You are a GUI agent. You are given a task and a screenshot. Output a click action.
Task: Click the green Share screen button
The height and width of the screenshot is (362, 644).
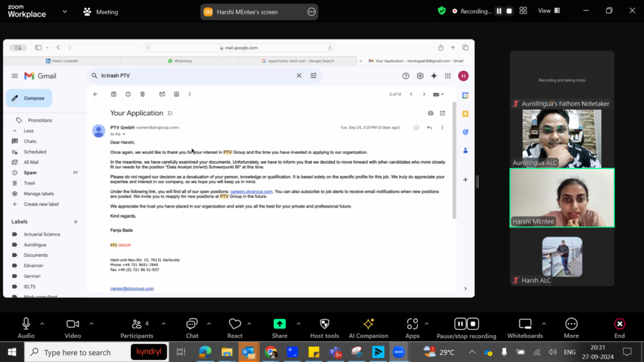point(279,324)
